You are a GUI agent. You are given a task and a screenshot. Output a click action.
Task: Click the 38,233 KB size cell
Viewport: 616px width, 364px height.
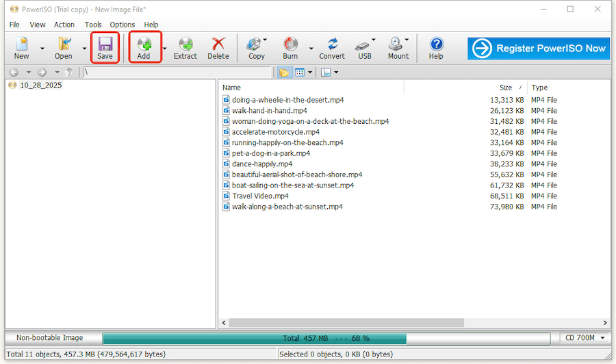click(506, 164)
